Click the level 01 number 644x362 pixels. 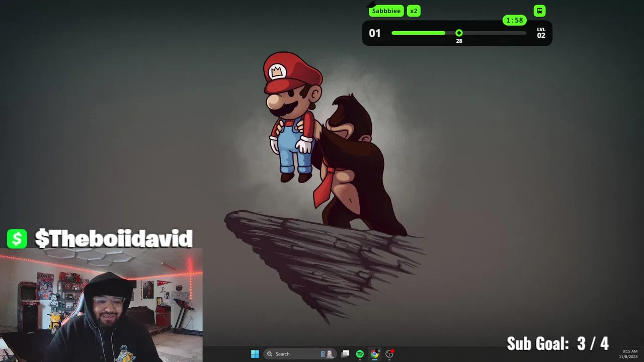click(x=375, y=33)
